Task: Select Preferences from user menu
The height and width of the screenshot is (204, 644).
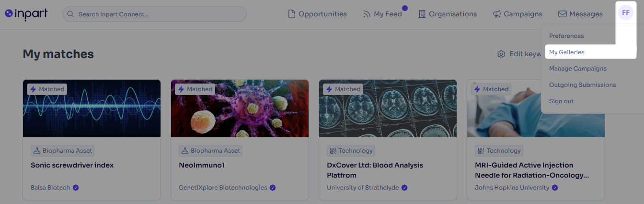Action: click(x=566, y=36)
